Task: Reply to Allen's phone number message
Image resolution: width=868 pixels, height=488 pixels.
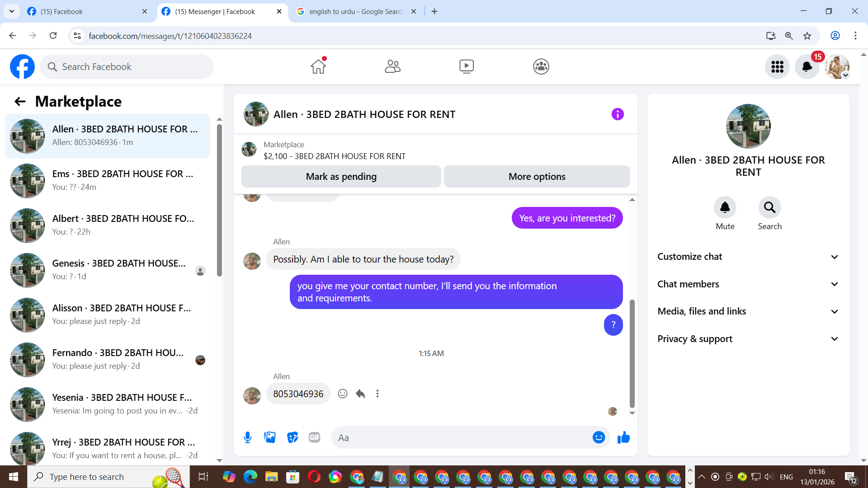Action: [360, 394]
